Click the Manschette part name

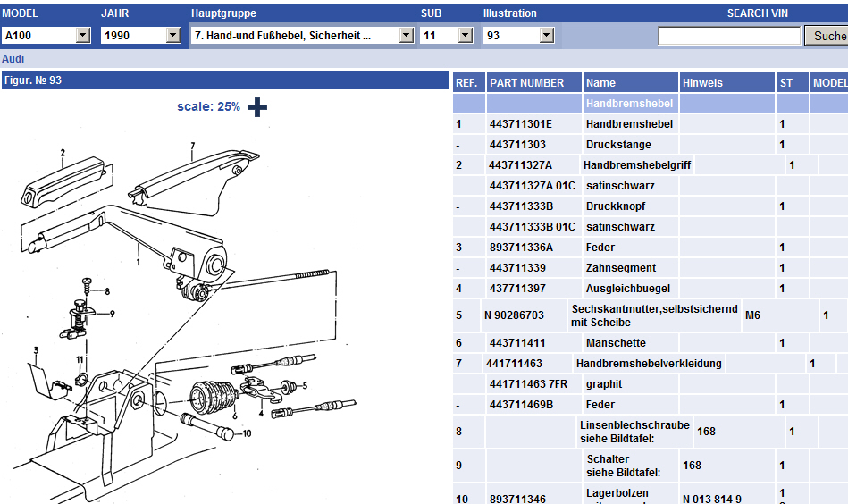click(x=616, y=343)
